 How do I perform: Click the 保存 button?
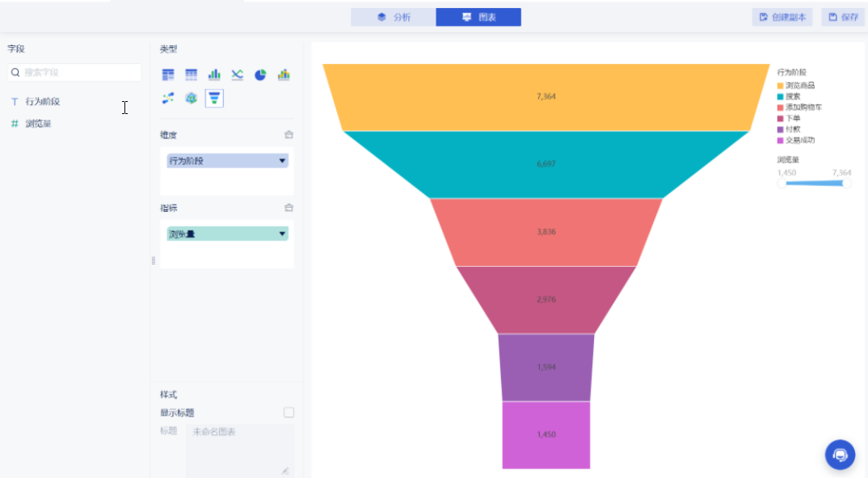click(843, 17)
